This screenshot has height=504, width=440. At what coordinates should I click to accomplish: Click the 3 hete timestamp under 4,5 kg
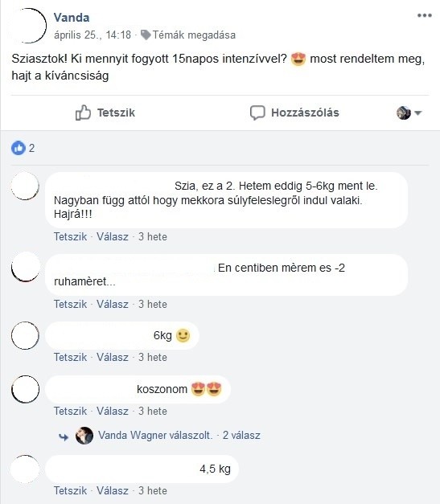[153, 490]
